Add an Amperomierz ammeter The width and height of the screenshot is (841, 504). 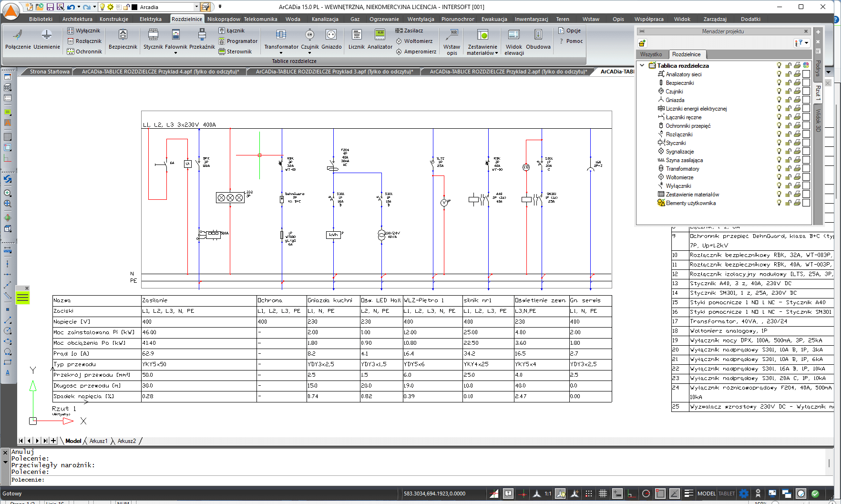click(x=416, y=51)
